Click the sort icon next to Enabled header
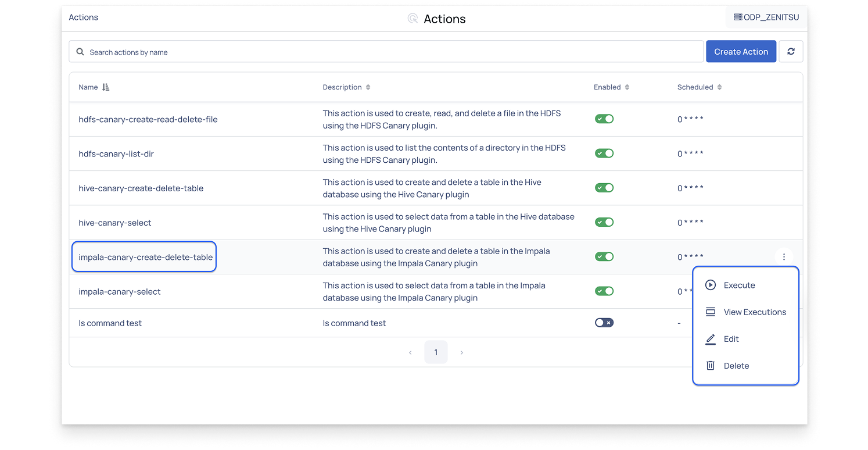Image resolution: width=868 pixels, height=450 pixels. 627,87
